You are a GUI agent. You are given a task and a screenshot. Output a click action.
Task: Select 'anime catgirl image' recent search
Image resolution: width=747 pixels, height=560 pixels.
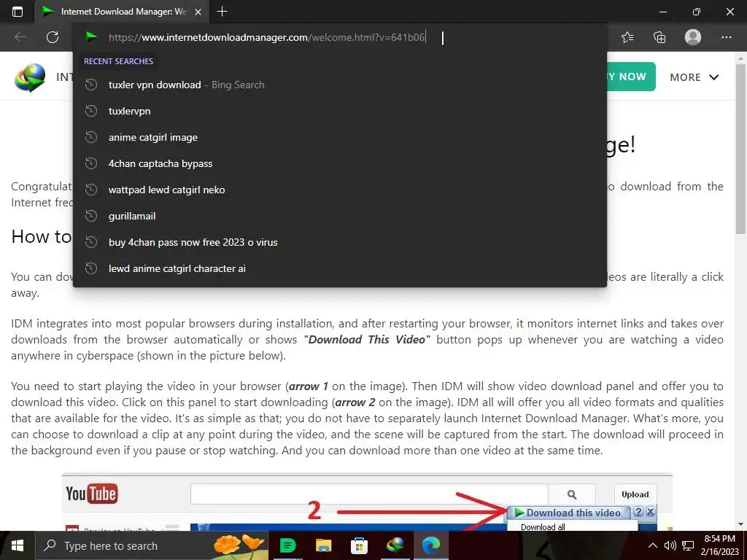point(340,137)
